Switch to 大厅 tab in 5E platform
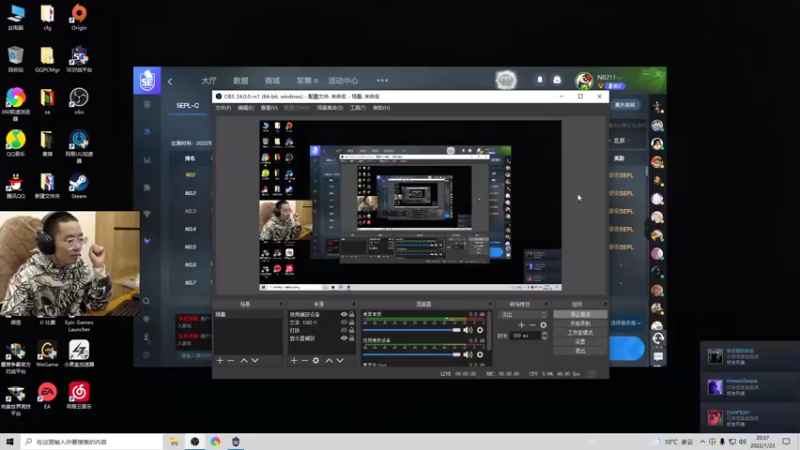 [209, 81]
